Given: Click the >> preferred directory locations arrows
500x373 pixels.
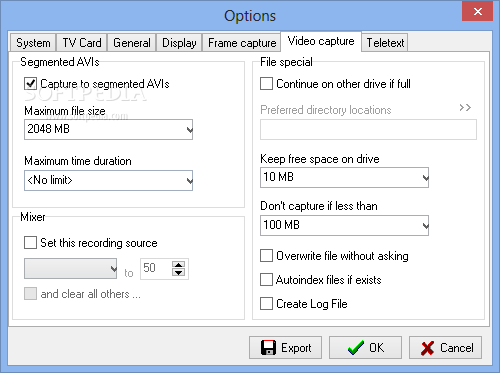Looking at the screenshot, I should 465,108.
